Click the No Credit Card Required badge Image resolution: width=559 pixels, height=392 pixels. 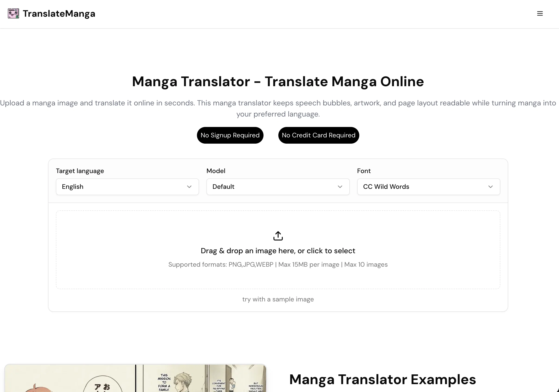(x=318, y=135)
